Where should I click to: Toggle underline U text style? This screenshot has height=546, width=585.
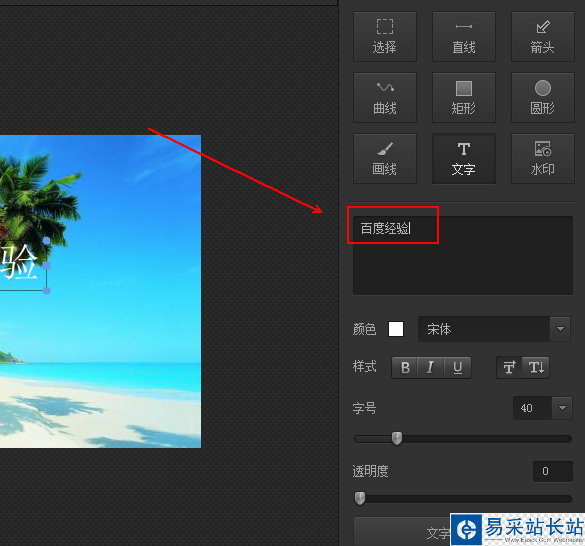tap(457, 368)
